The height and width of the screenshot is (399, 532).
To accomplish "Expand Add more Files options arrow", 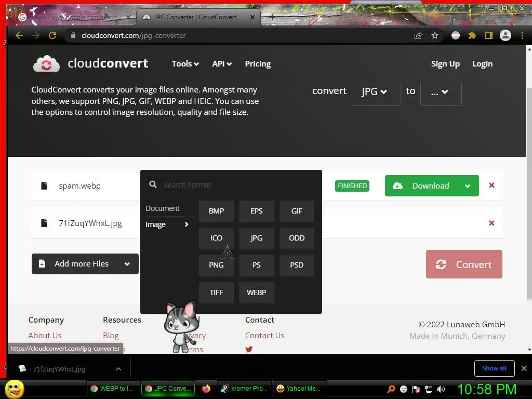I will click(x=127, y=263).
